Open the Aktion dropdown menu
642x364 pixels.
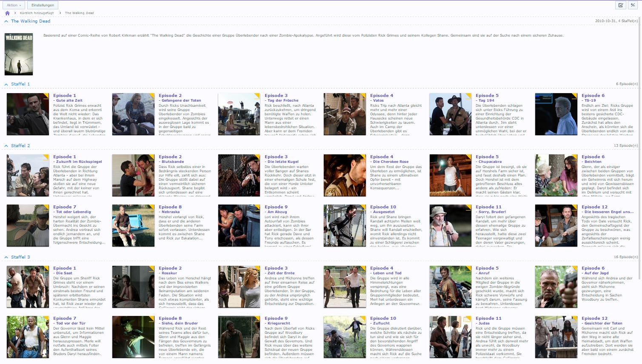(14, 5)
